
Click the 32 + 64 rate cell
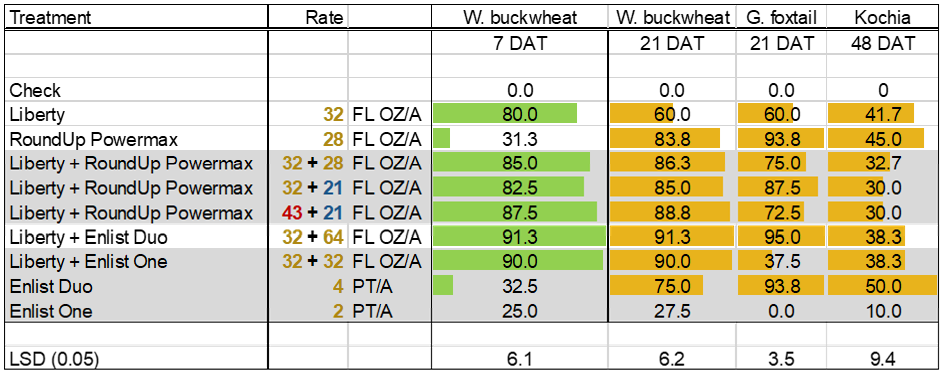[x=308, y=238]
